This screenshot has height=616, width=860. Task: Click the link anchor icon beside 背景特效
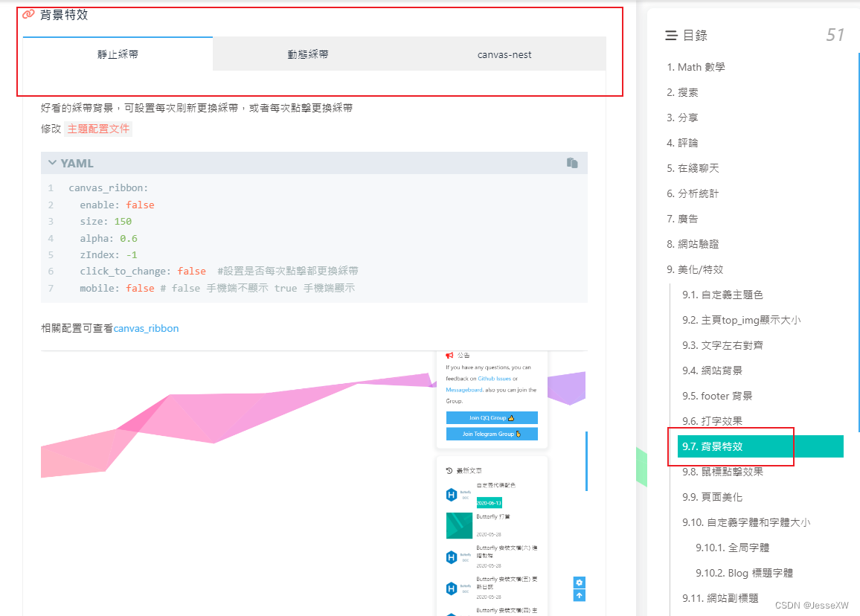[28, 14]
